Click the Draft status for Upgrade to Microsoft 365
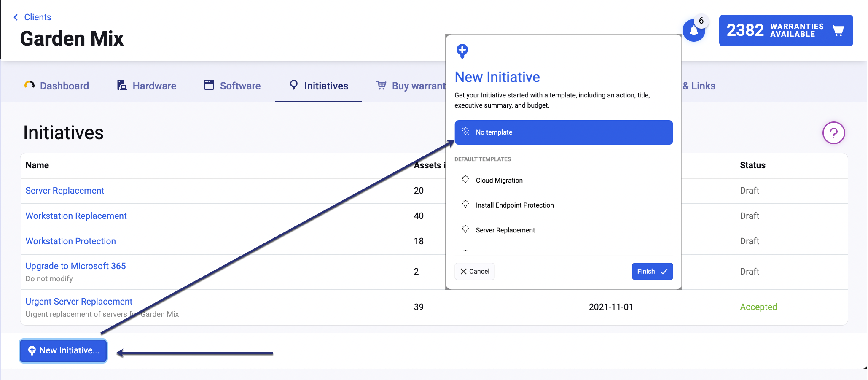Viewport: 868px width, 380px height. [x=750, y=272]
